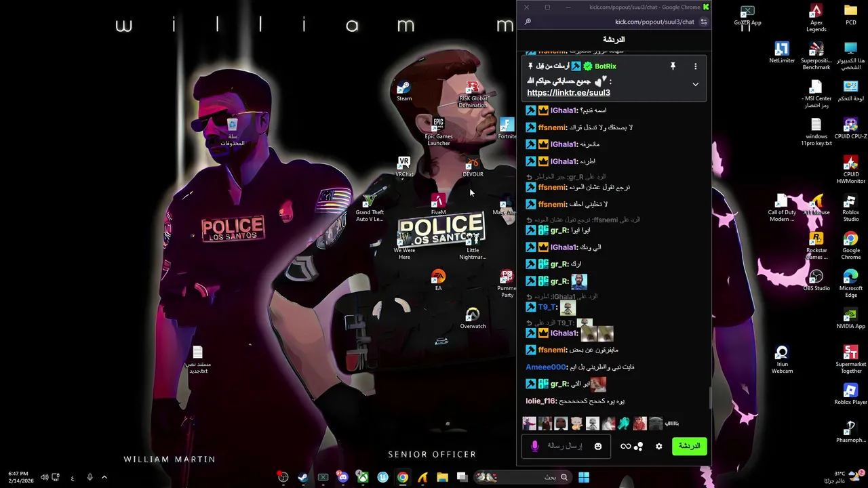Open Xbox app from the taskbar
Viewport: 868px width, 488px height.
click(x=363, y=478)
